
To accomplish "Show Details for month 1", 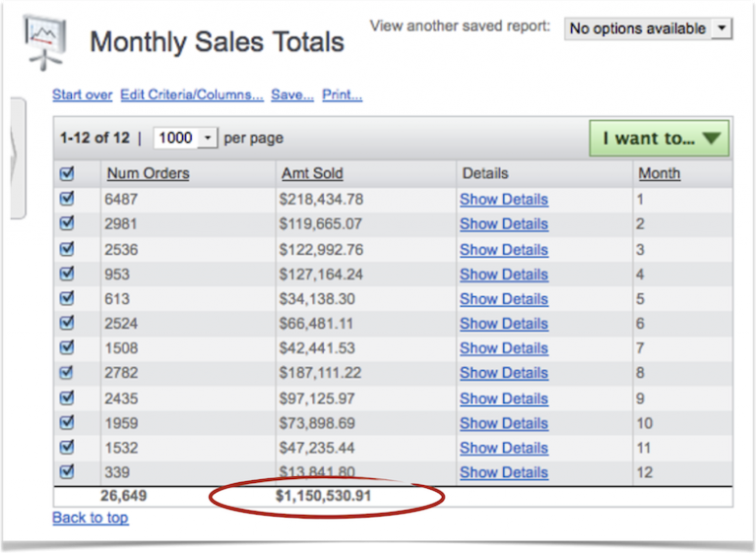I will (503, 199).
